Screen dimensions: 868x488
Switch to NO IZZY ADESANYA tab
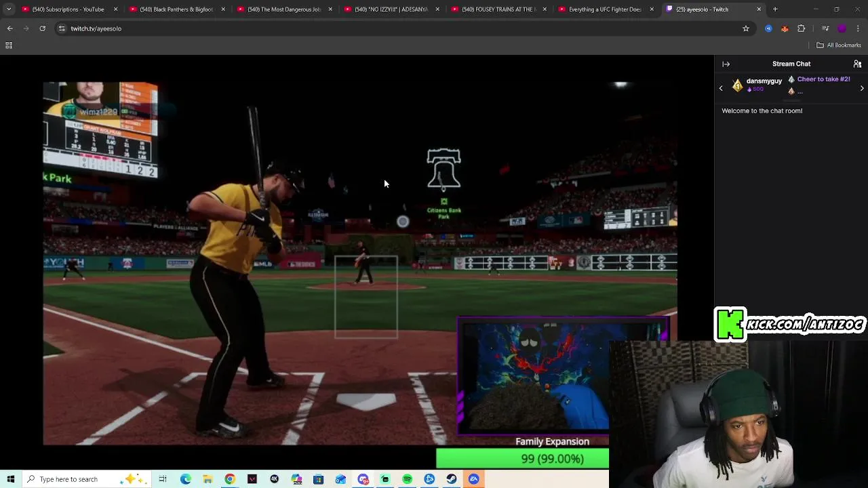pyautogui.click(x=391, y=9)
